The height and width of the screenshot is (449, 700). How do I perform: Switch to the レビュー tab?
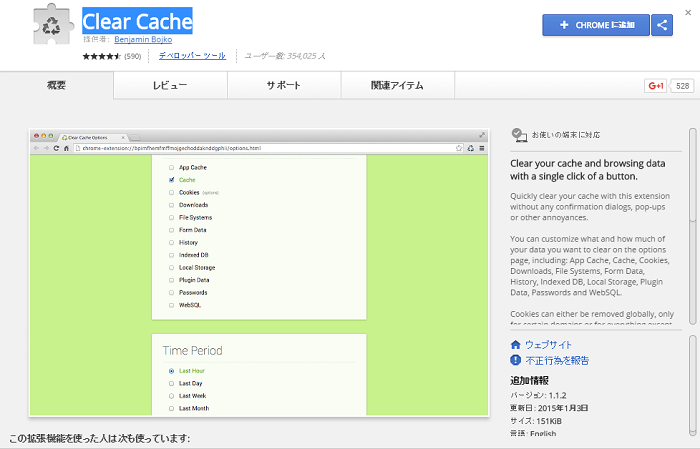coord(170,85)
